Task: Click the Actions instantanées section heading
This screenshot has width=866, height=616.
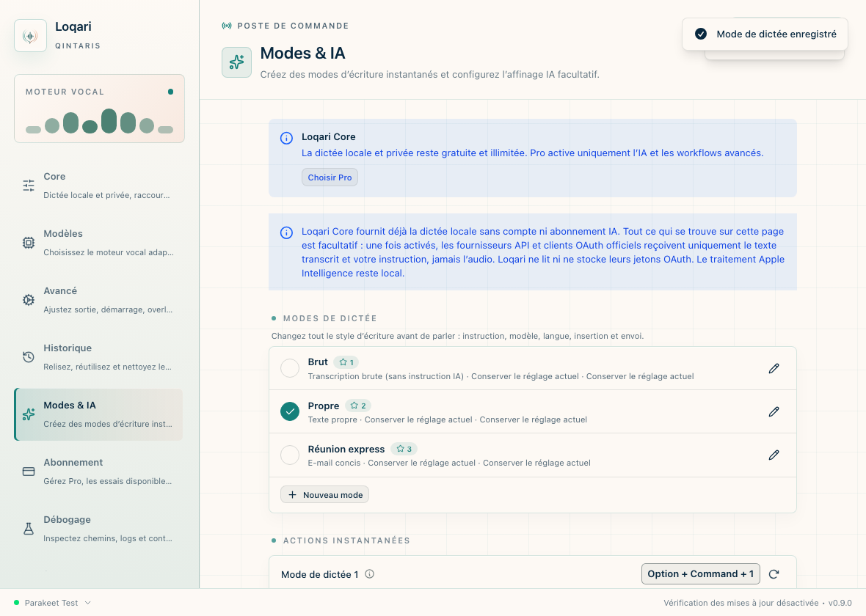Action: pos(346,540)
